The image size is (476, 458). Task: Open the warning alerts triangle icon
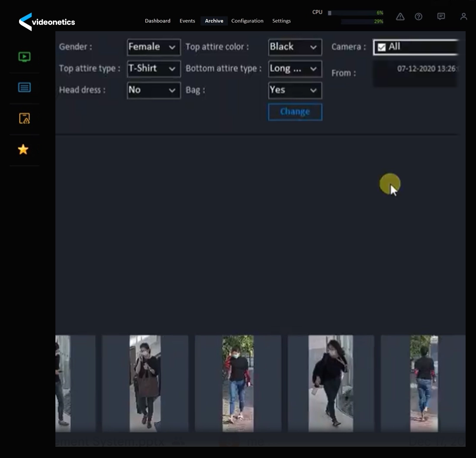click(x=400, y=17)
